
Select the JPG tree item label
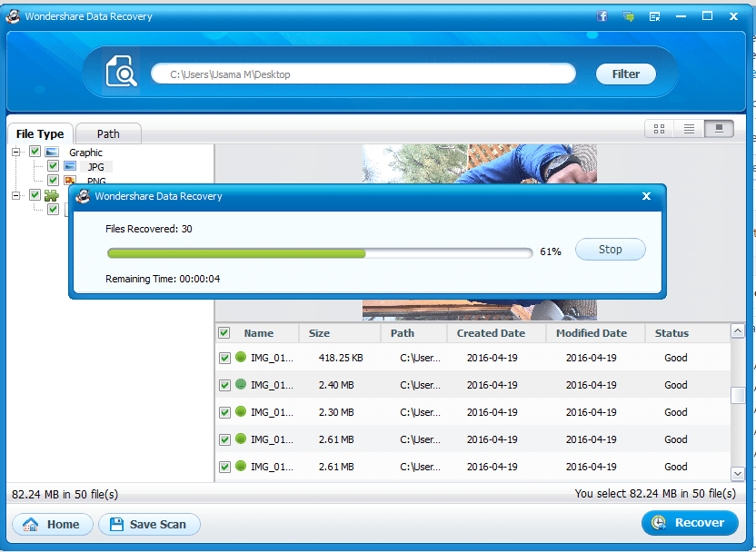tap(96, 167)
